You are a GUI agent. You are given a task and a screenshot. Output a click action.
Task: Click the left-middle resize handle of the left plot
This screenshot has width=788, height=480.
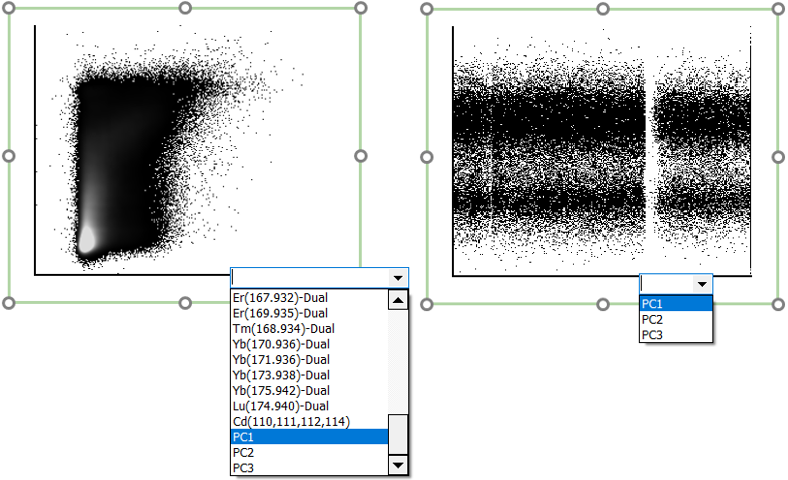pos(9,156)
